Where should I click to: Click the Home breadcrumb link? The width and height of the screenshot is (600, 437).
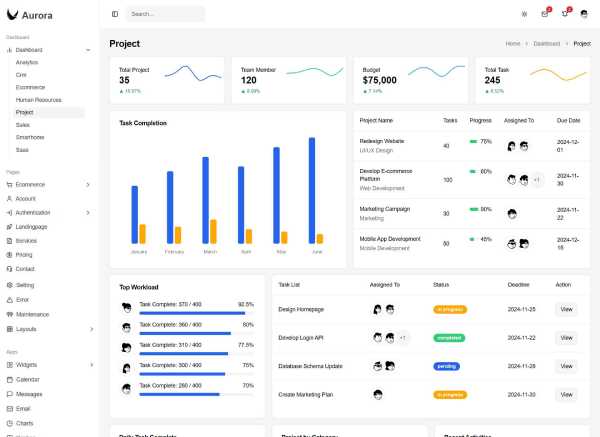coord(513,44)
